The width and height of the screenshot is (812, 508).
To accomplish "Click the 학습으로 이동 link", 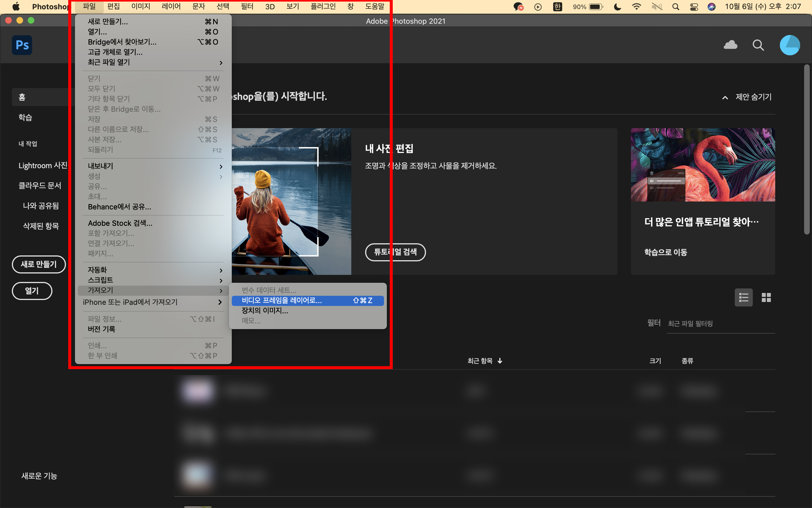I will coord(666,252).
